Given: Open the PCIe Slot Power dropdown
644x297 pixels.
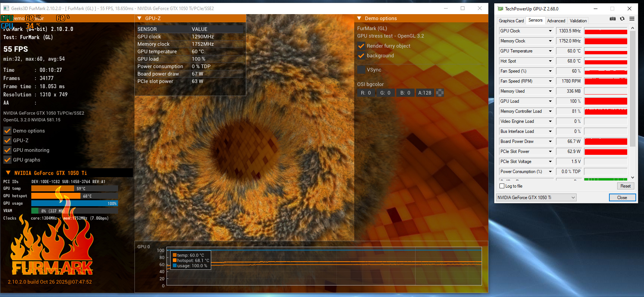Looking at the screenshot, I should 550,151.
